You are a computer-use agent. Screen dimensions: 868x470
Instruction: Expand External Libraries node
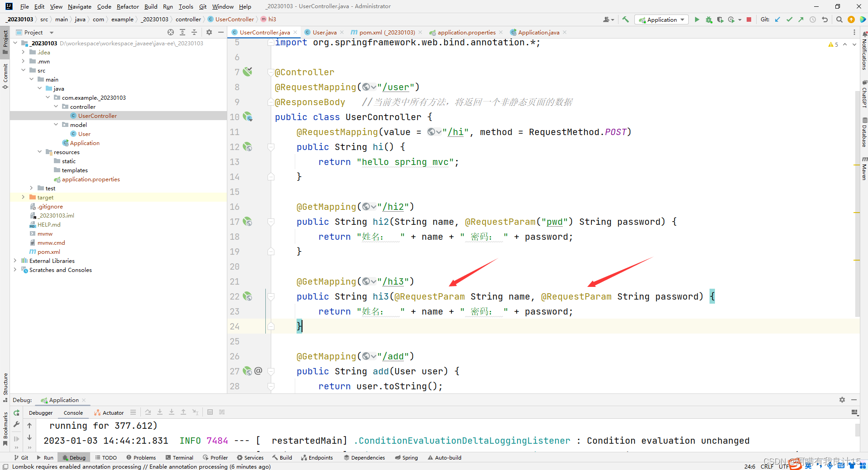click(15, 261)
